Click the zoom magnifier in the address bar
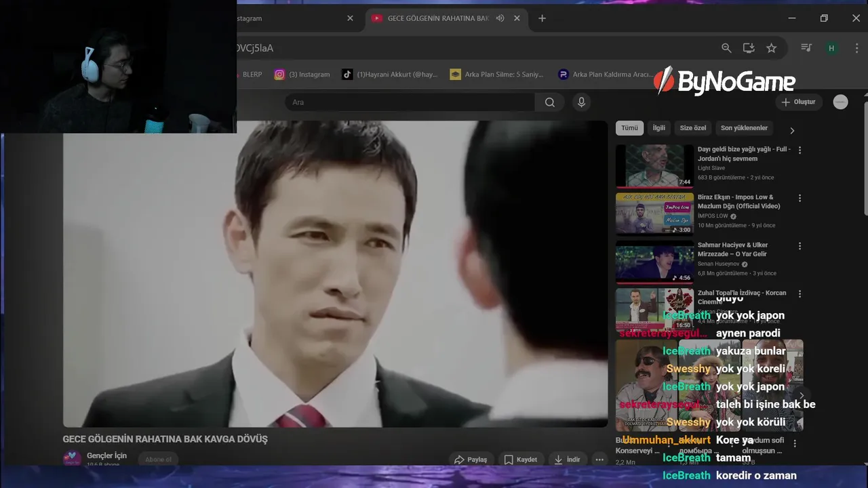The height and width of the screenshot is (488, 868). (726, 48)
